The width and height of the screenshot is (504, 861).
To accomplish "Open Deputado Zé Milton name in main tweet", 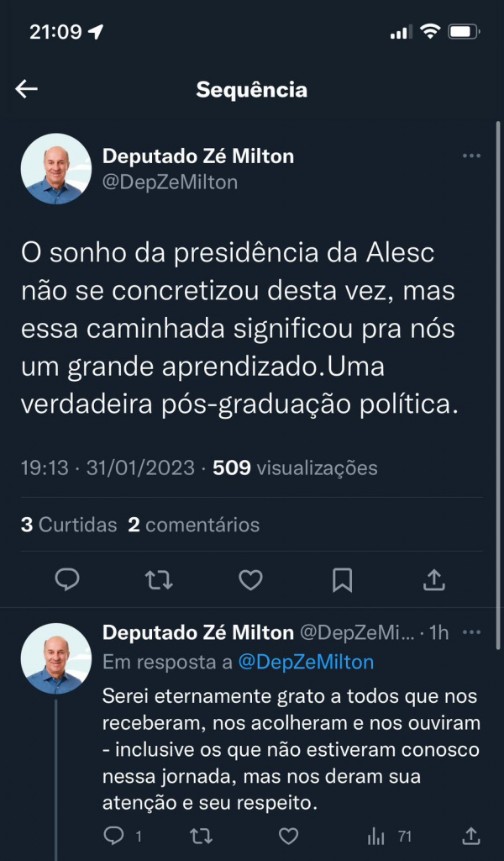I will (197, 156).
